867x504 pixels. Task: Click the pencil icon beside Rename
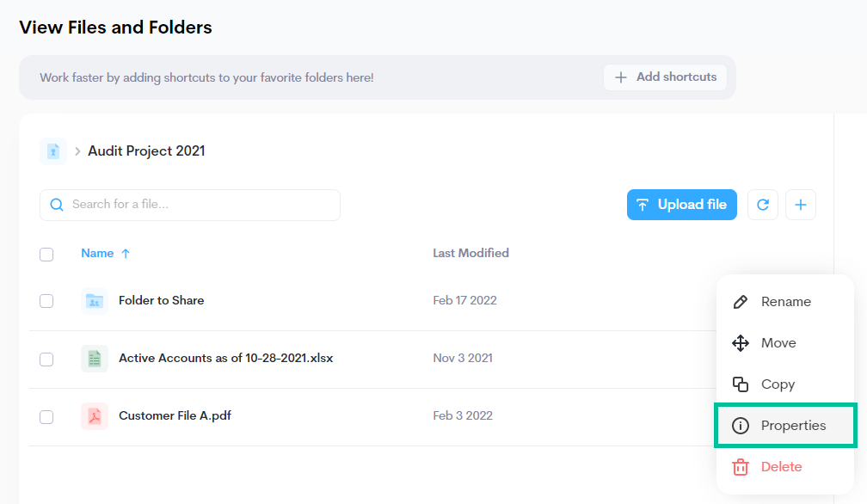tap(741, 301)
